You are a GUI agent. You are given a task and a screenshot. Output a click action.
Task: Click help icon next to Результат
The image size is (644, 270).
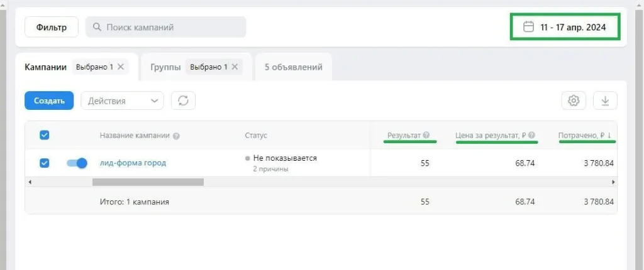point(426,135)
